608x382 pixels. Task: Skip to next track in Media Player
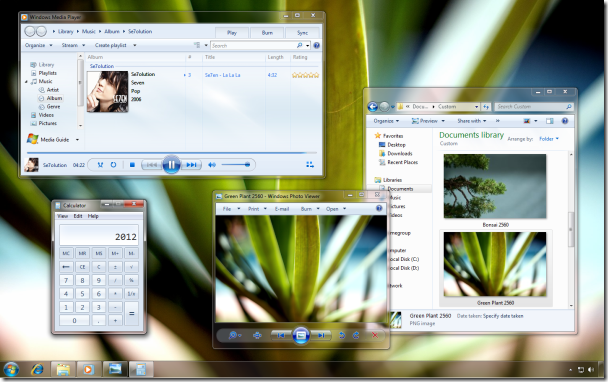(x=191, y=165)
